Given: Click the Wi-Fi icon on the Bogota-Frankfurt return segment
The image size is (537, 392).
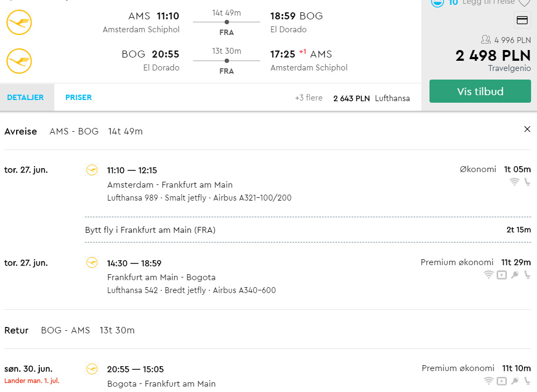Looking at the screenshot, I should [x=489, y=381].
